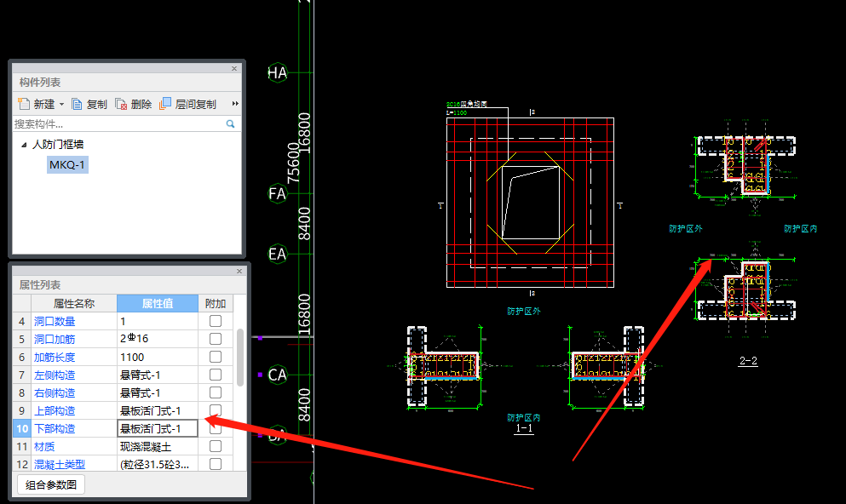Screen dimensions: 846x504
Task: Click the 加筋长度 property name
Action: click(x=55, y=357)
